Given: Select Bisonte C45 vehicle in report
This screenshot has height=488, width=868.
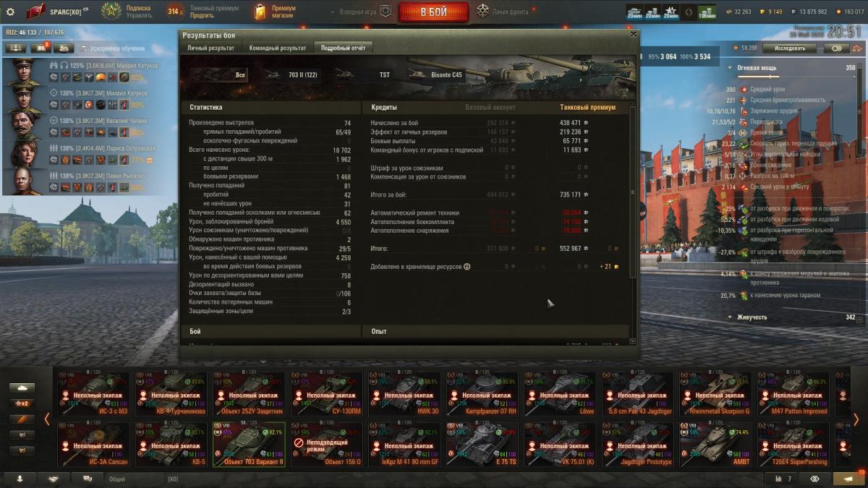Looking at the screenshot, I should (438, 74).
